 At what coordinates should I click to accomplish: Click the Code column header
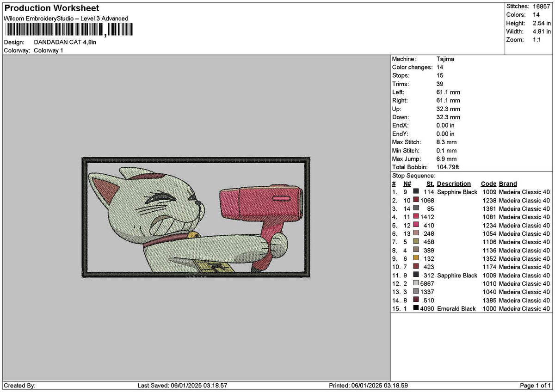coord(488,184)
